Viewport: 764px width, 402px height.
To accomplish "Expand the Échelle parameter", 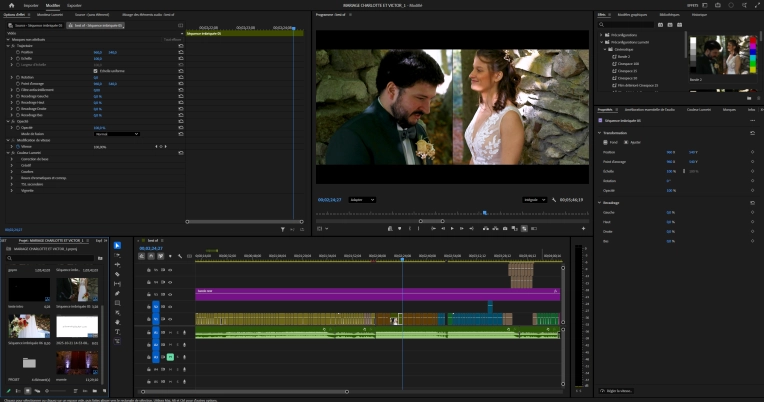I will pyautogui.click(x=12, y=58).
